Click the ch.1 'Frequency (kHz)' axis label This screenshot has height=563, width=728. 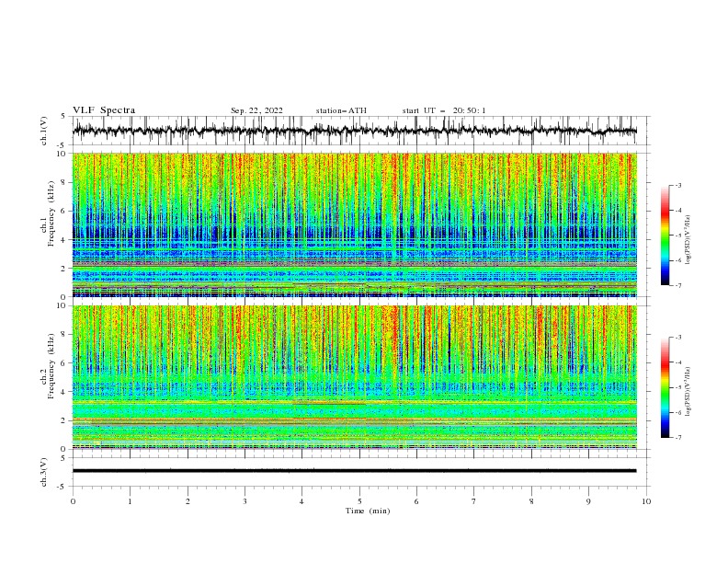click(51, 214)
